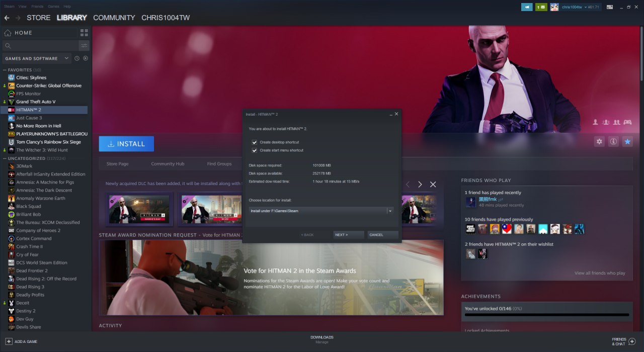Image resolution: width=644 pixels, height=352 pixels.
Task: Open the Hawke's Bay DLC thumbnail
Action: (x=139, y=209)
